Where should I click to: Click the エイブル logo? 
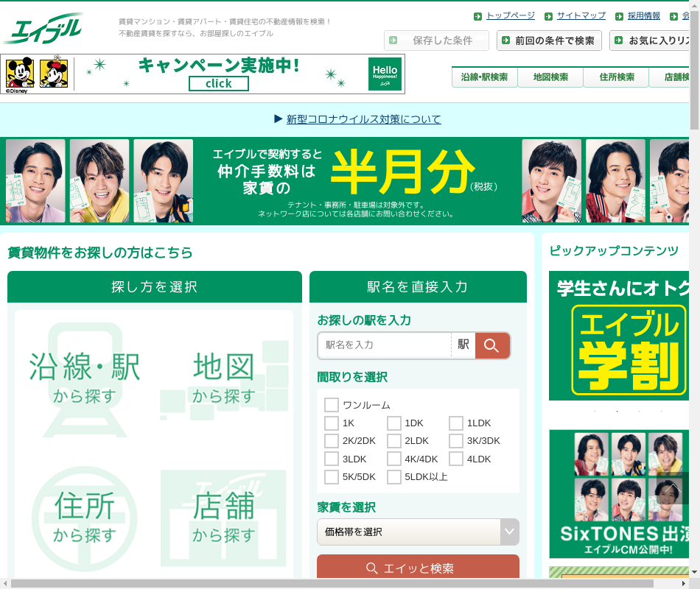point(43,28)
